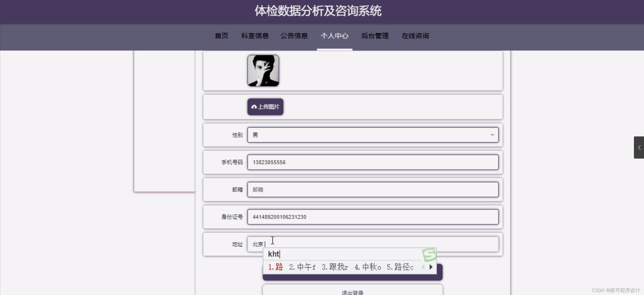Screen dimensions: 644x295
Task: Open the 首页 home menu
Action: coord(221,36)
